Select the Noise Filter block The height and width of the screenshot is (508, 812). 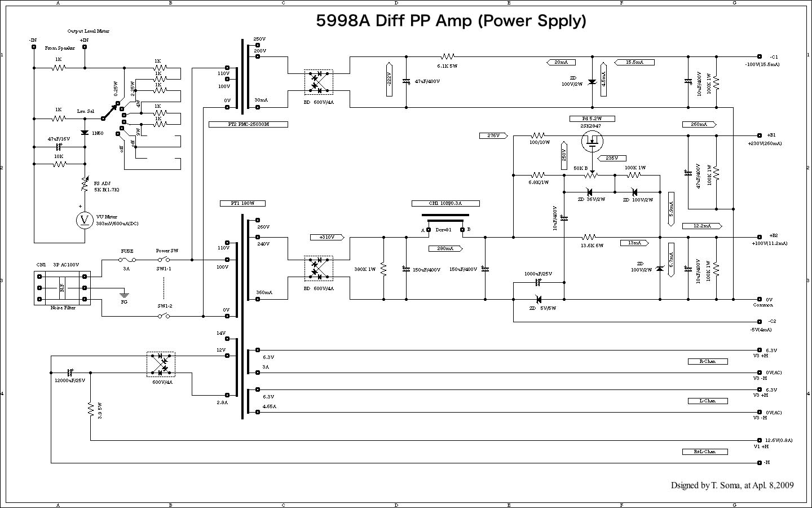tap(61, 288)
